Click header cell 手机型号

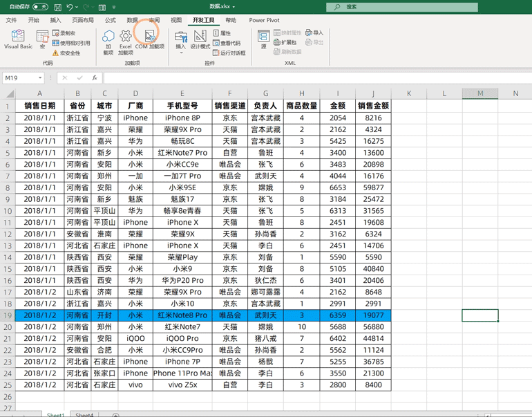tap(182, 106)
